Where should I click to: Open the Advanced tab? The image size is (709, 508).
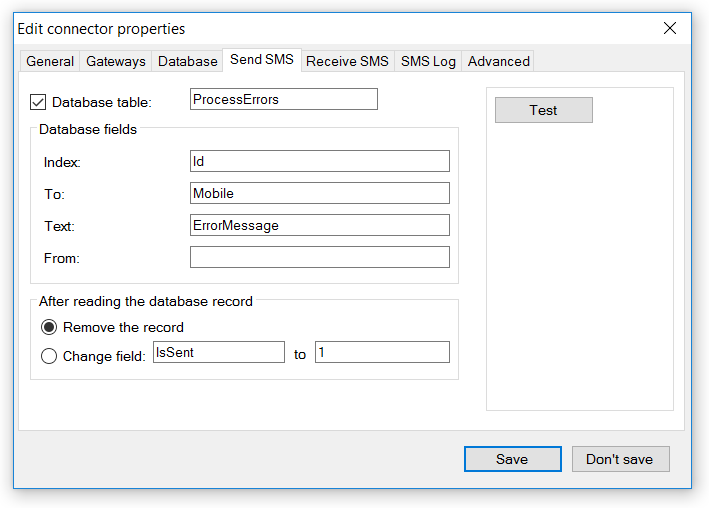click(x=498, y=61)
